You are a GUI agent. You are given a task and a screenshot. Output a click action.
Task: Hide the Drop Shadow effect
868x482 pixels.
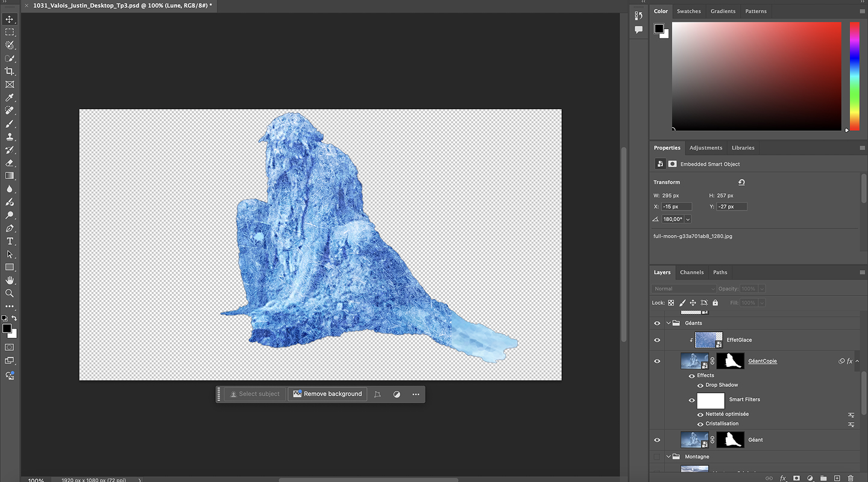[x=700, y=385]
